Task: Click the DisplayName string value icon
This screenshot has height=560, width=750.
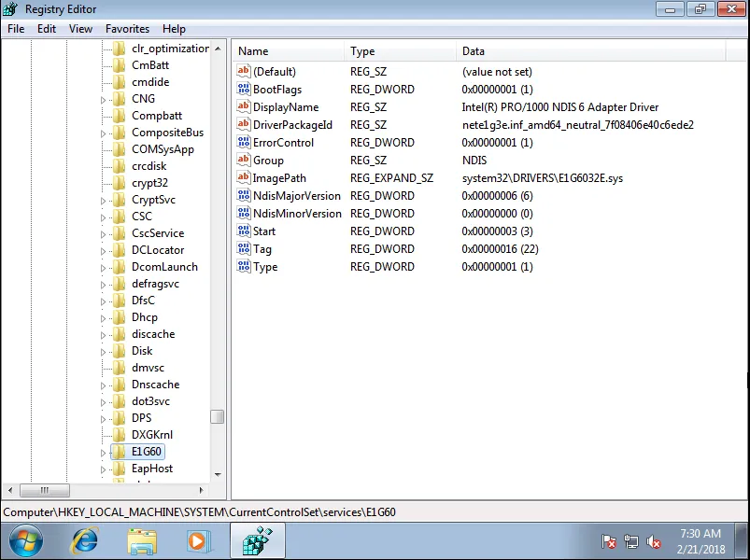Action: tap(244, 106)
